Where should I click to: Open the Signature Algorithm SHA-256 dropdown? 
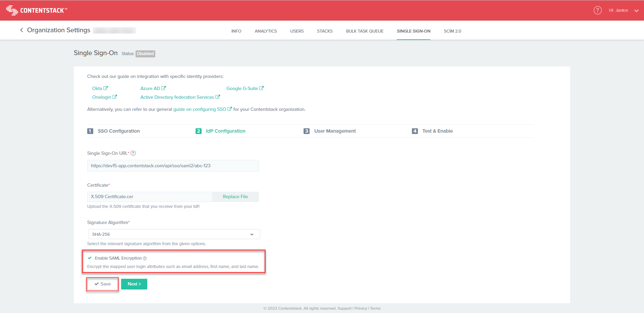click(x=174, y=234)
